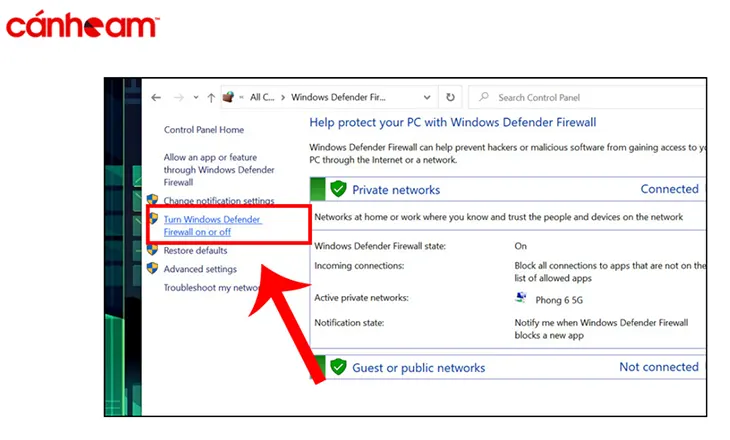Click 'Incoming connections:' label

click(359, 266)
